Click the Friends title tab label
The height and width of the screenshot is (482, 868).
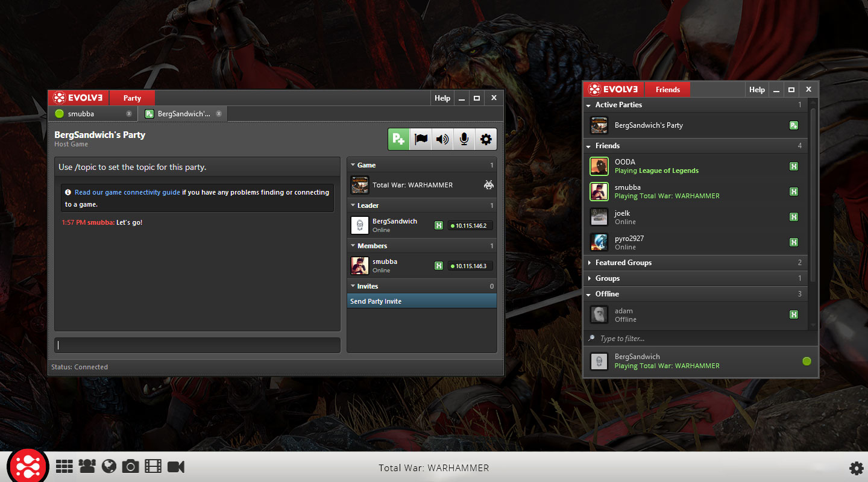coord(667,90)
